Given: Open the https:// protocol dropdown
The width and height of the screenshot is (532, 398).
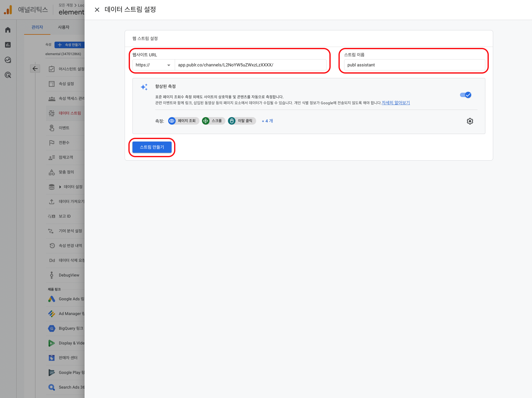Looking at the screenshot, I should pyautogui.click(x=153, y=65).
